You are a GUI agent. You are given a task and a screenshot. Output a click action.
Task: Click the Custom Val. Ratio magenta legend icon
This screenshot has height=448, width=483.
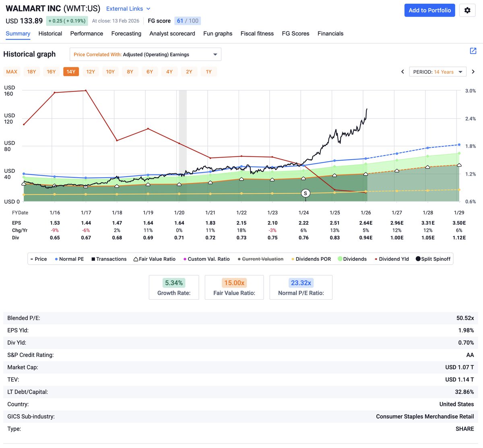(x=185, y=259)
